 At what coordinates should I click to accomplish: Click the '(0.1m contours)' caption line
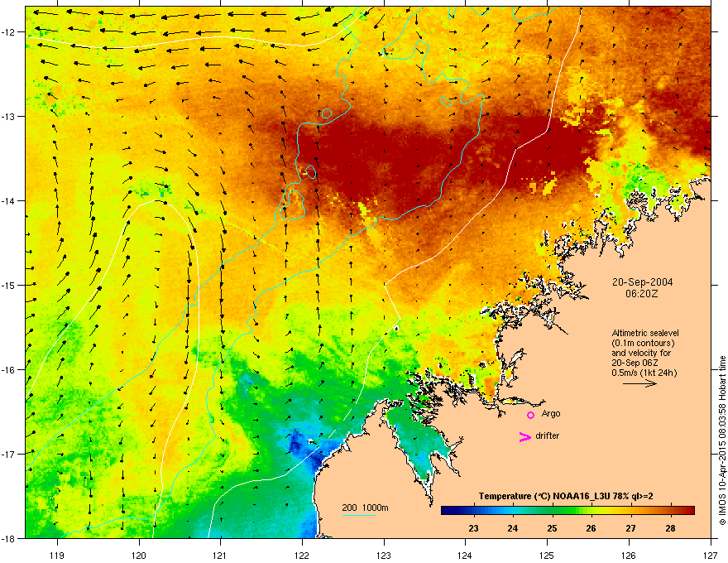(x=643, y=344)
